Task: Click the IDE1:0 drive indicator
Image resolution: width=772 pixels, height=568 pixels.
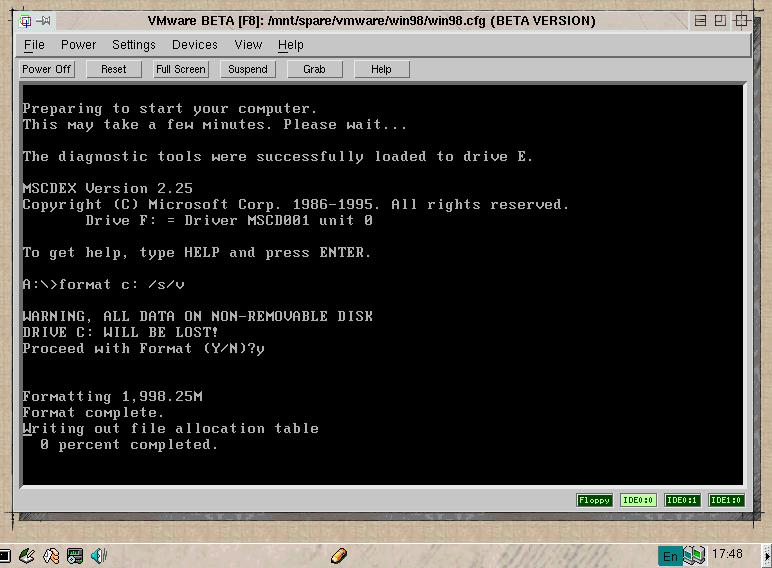Action: click(x=726, y=500)
